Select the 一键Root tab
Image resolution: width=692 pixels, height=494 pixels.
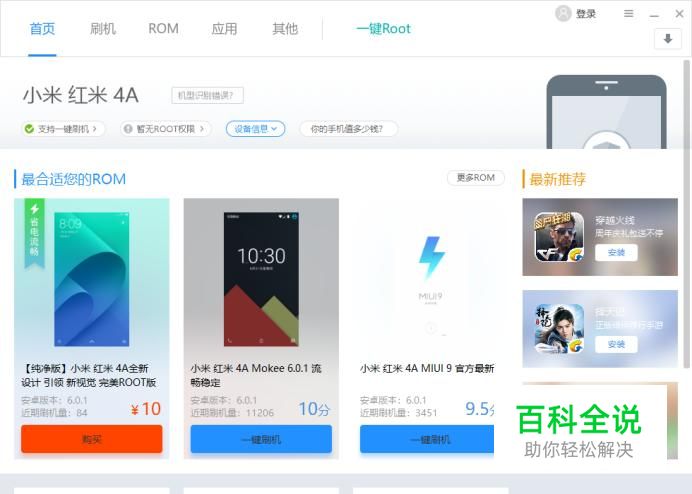(x=383, y=29)
